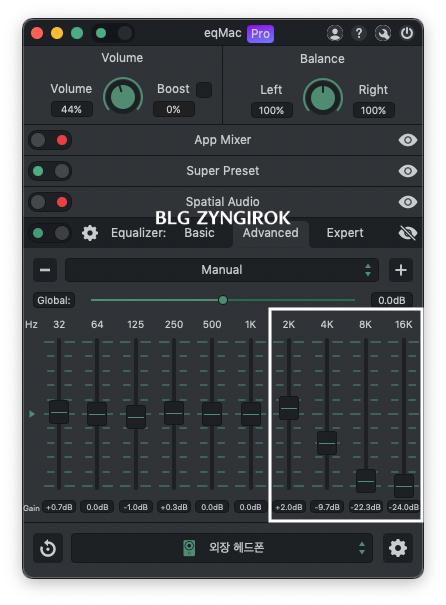Click the -1.0dB gain field
Image resolution: width=446 pixels, height=605 pixels.
pos(136,507)
